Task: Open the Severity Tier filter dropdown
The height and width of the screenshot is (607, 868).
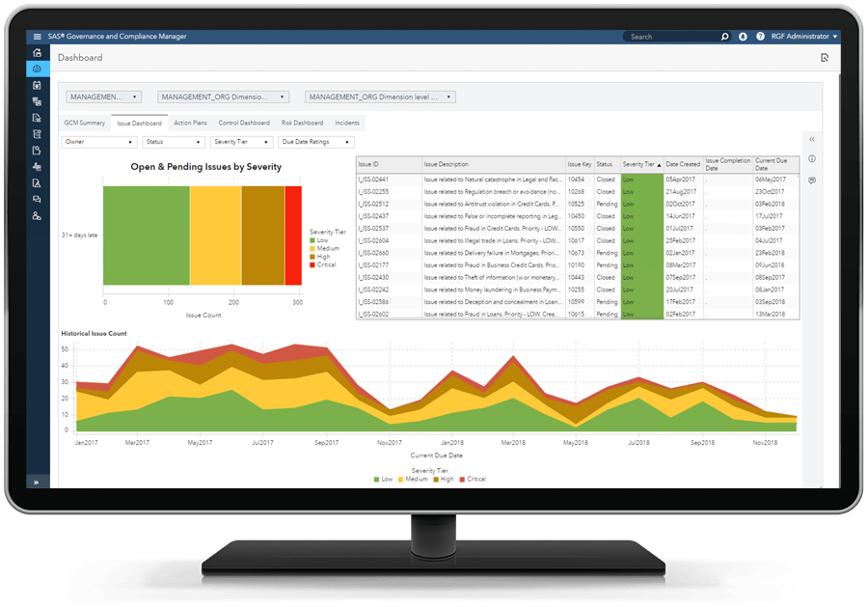Action: [242, 142]
